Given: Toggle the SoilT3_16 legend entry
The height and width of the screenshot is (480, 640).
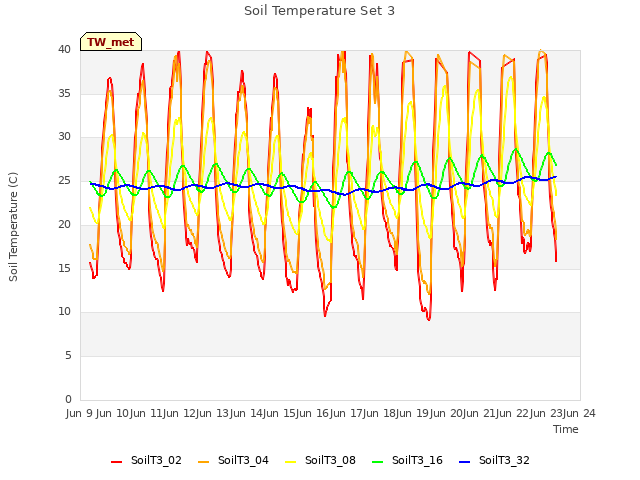Looking at the screenshot, I should point(407,461).
